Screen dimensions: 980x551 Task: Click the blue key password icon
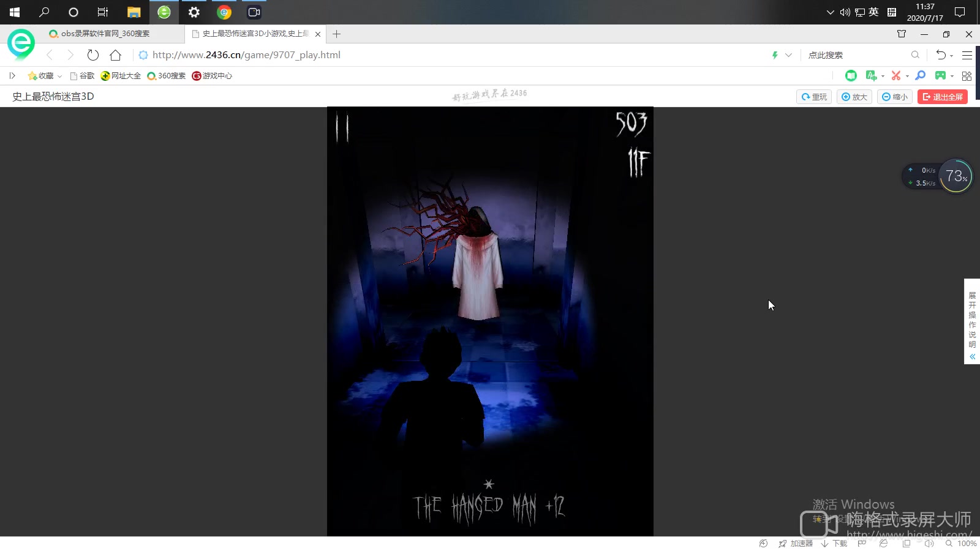click(920, 75)
